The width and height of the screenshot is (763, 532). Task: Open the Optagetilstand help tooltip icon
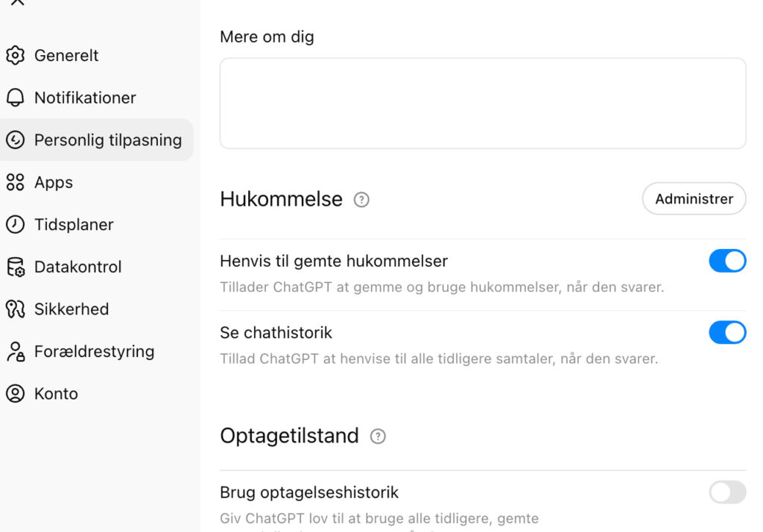[x=378, y=437]
